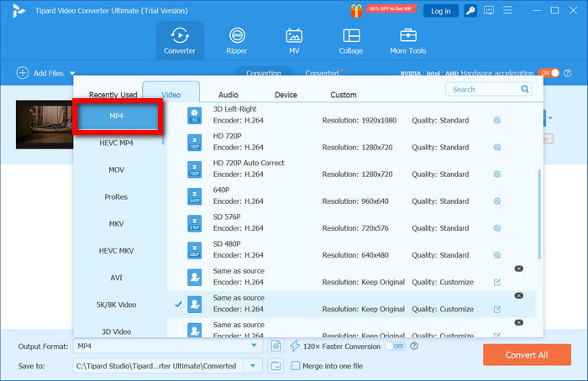Toggle 120× Faster Conversion switch
The width and height of the screenshot is (588, 381).
click(395, 346)
